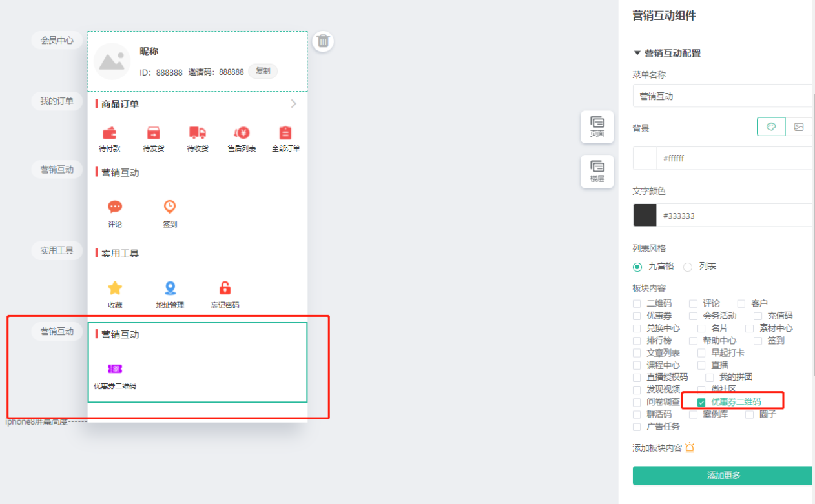Click the 收藏 star favorites icon
The image size is (815, 504).
tap(115, 288)
